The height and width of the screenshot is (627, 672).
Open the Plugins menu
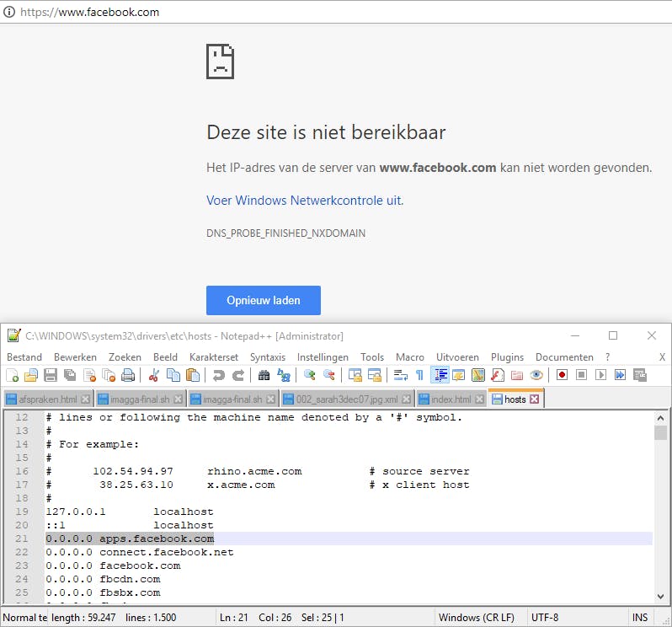pyautogui.click(x=508, y=357)
